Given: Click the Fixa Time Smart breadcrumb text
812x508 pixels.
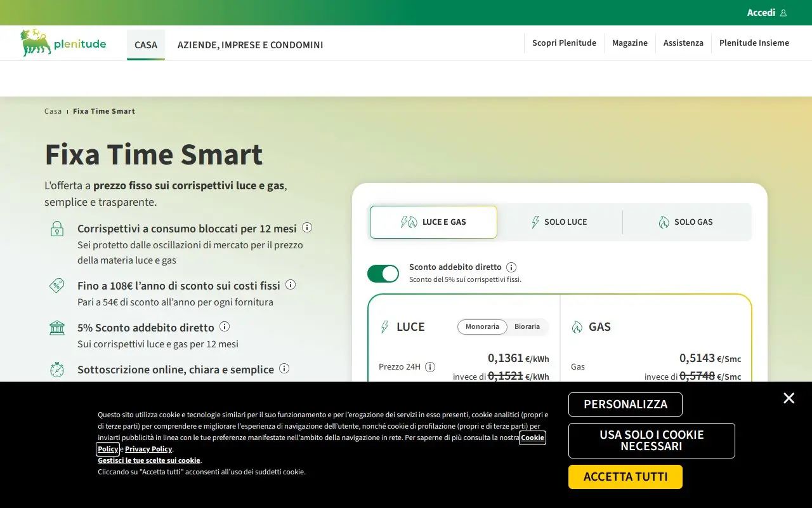Looking at the screenshot, I should pyautogui.click(x=104, y=111).
